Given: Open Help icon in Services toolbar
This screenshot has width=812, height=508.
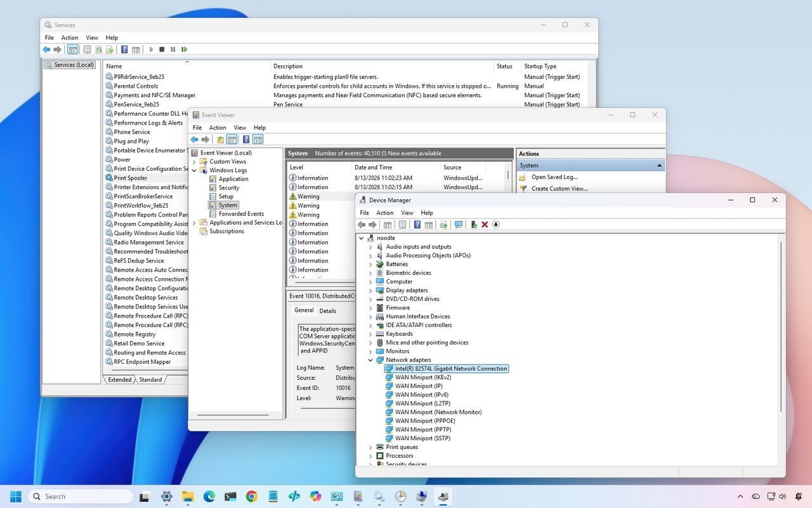Looking at the screenshot, I should [124, 50].
